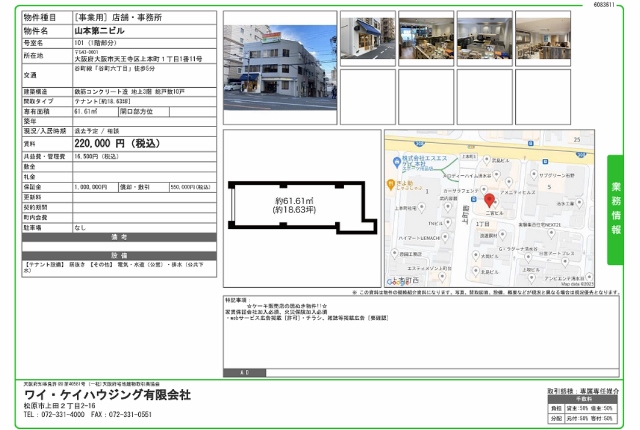Click the 物件種目 label cell

47,18
